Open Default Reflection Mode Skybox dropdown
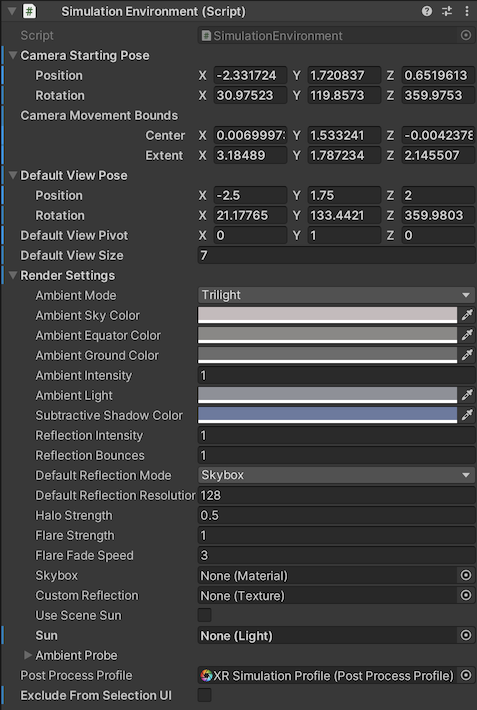The width and height of the screenshot is (477, 710). [x=336, y=475]
